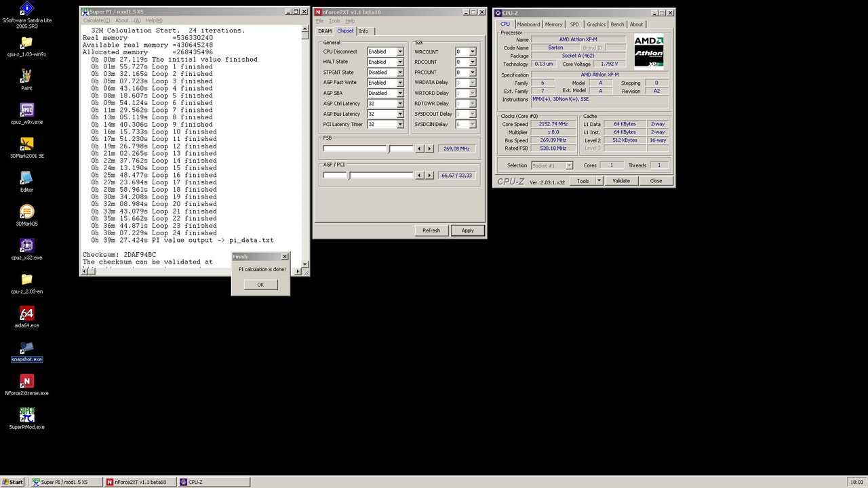Confirm the Finish dialog with OK

(260, 285)
